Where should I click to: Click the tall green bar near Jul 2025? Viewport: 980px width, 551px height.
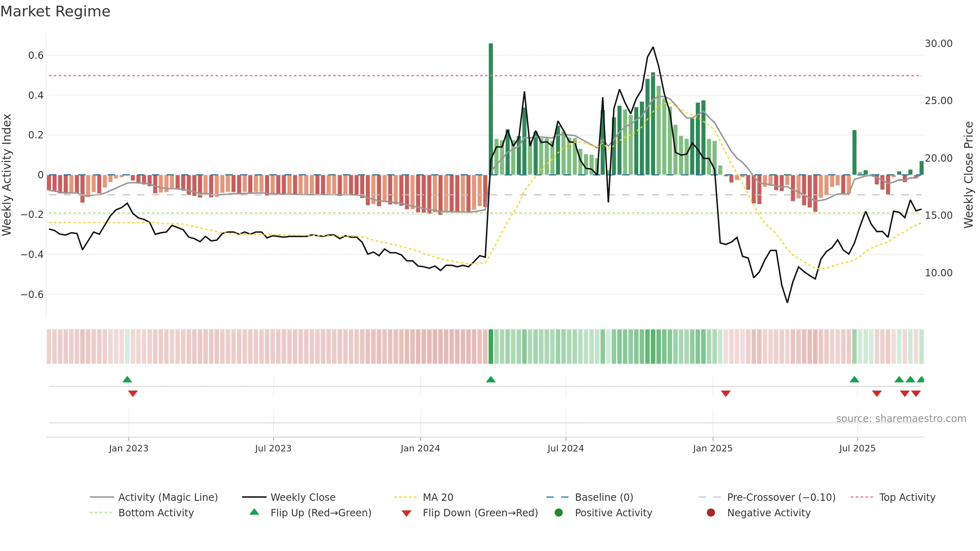click(x=854, y=152)
